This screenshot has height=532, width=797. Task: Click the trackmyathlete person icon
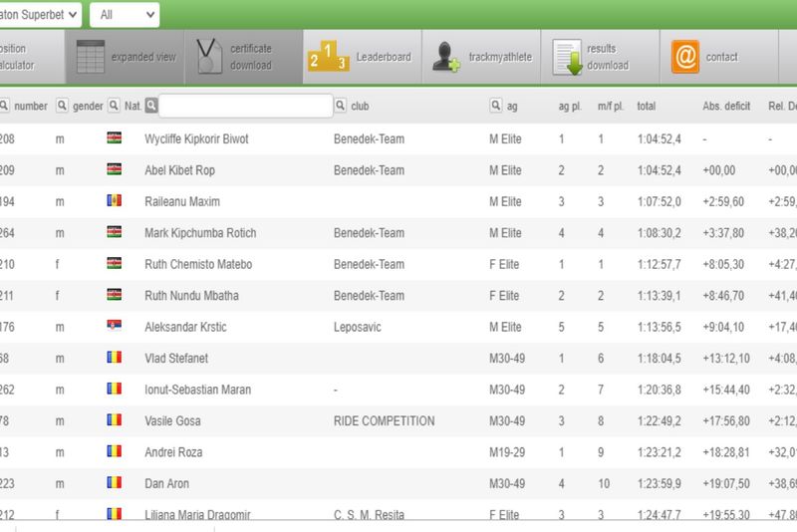(x=446, y=57)
